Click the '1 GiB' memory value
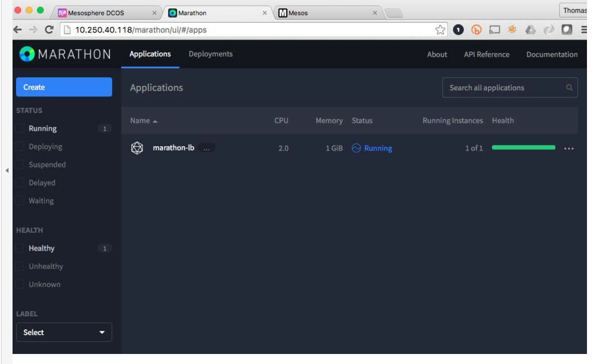Viewport: 599px width, 364px height. click(334, 148)
